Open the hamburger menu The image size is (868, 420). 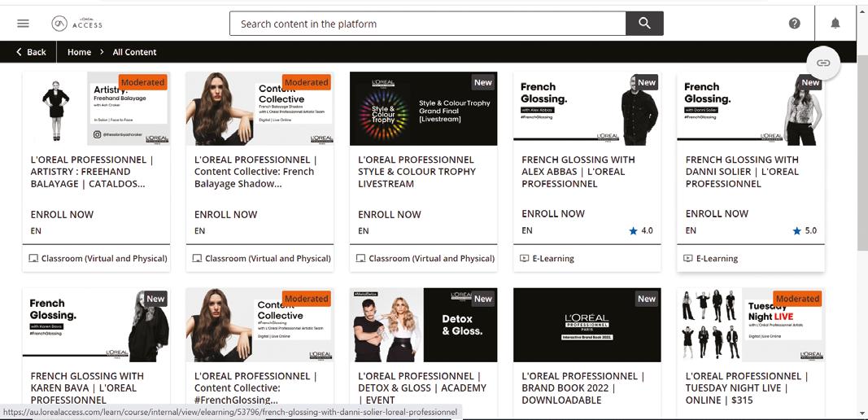pos(23,24)
